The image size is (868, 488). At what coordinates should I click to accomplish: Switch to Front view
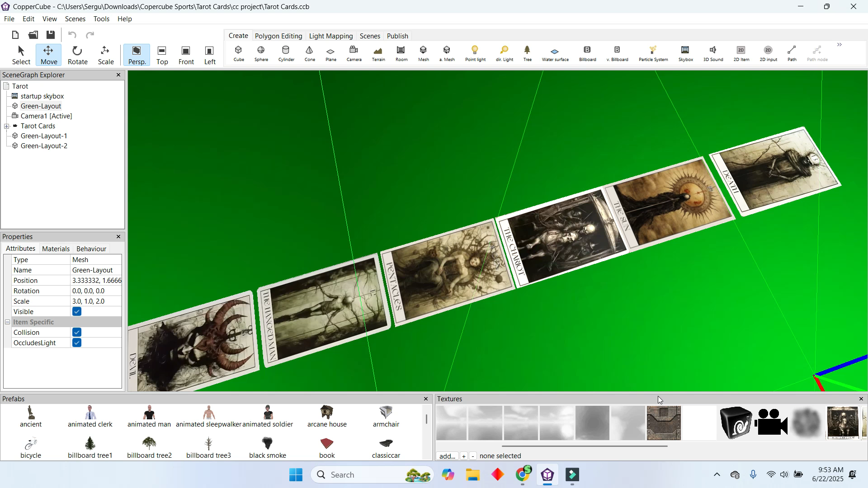pyautogui.click(x=186, y=55)
